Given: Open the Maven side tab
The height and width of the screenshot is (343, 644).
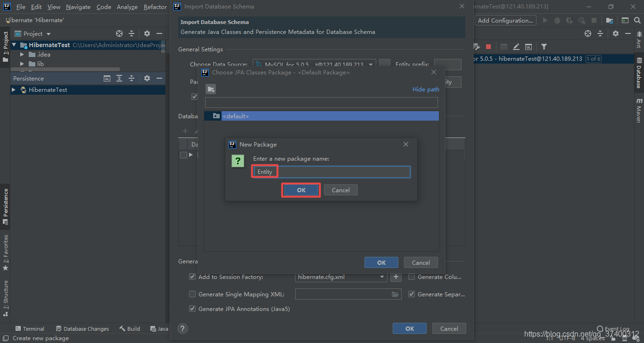Looking at the screenshot, I should tap(639, 111).
